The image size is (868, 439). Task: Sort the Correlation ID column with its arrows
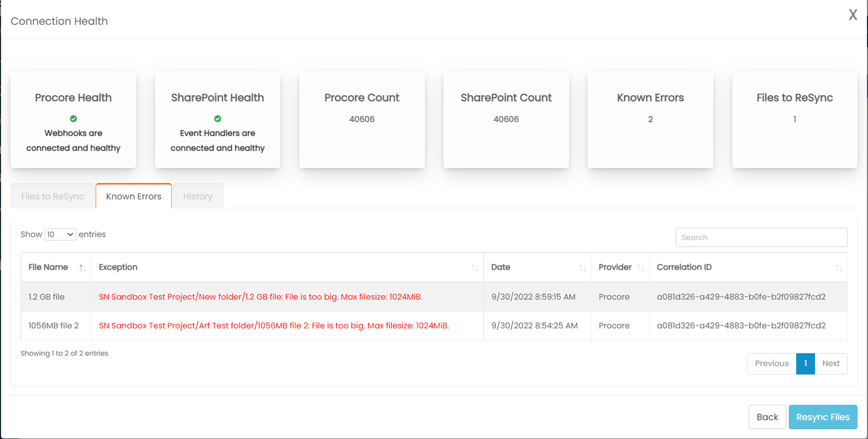(x=840, y=267)
